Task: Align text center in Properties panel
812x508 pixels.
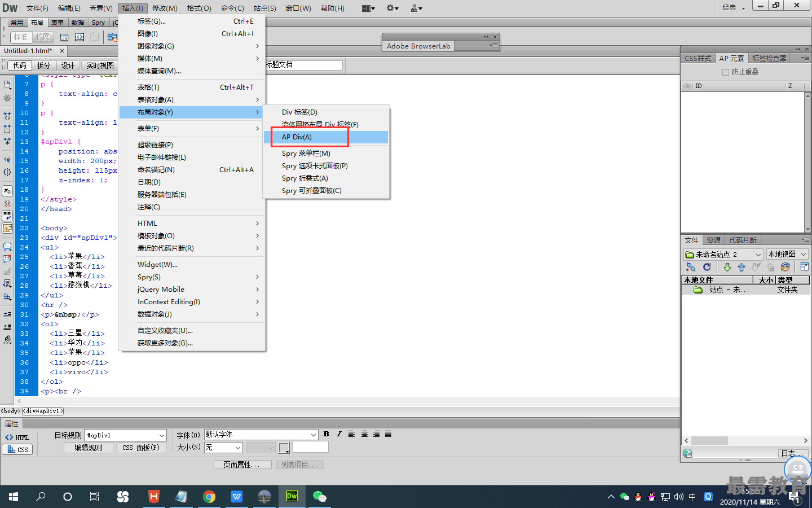Action: pos(364,434)
